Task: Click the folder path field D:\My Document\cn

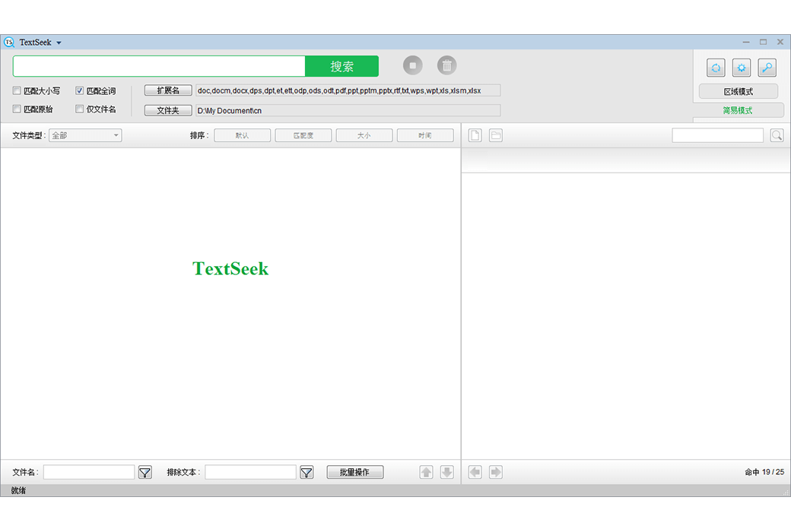Action: pos(348,110)
